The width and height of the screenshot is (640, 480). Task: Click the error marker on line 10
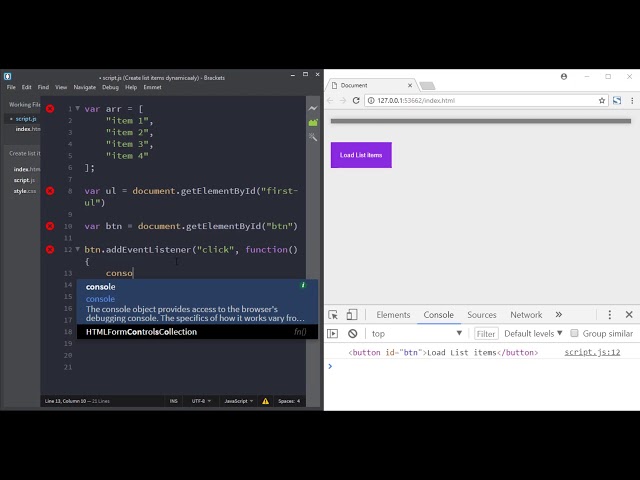click(x=50, y=226)
